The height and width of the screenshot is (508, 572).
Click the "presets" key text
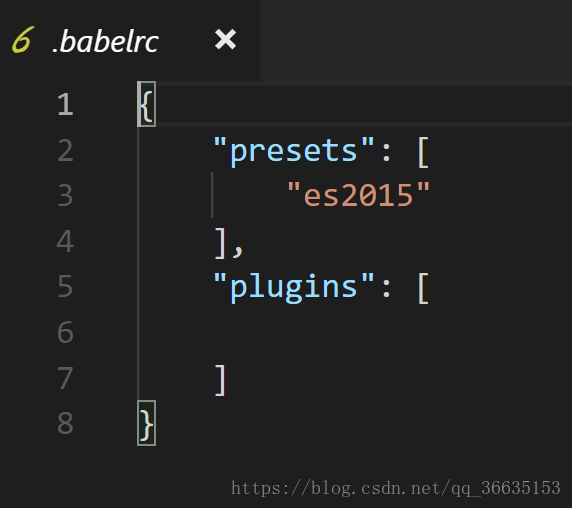click(x=294, y=150)
